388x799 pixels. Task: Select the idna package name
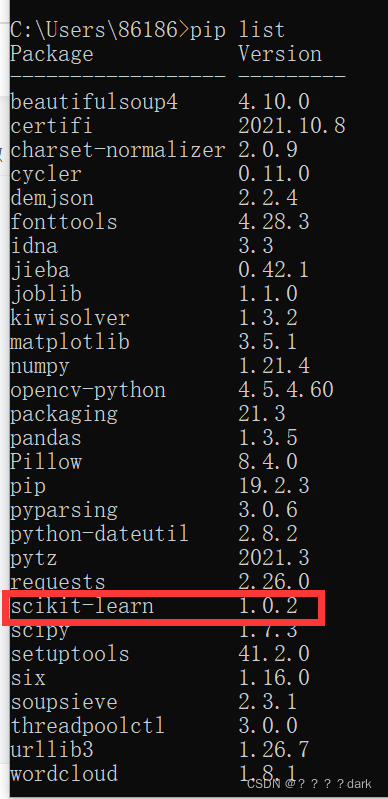34,246
